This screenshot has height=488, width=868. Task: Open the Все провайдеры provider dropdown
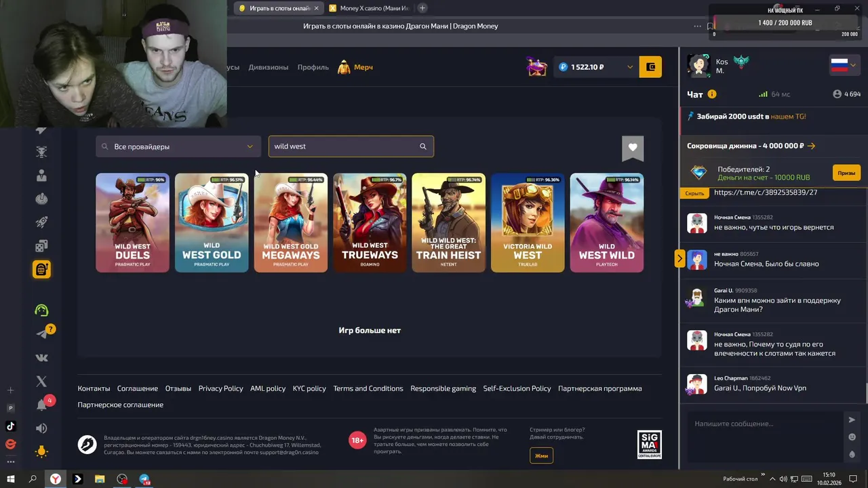pos(178,146)
